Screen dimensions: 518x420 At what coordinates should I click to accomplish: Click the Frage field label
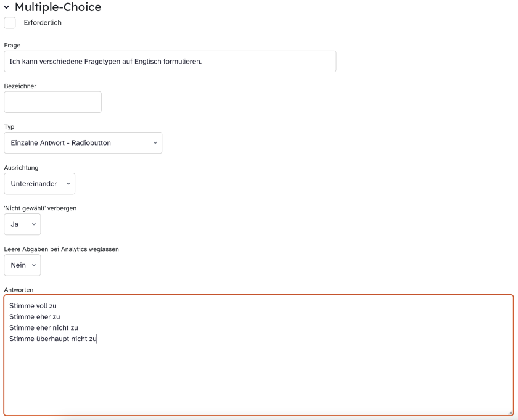click(12, 46)
